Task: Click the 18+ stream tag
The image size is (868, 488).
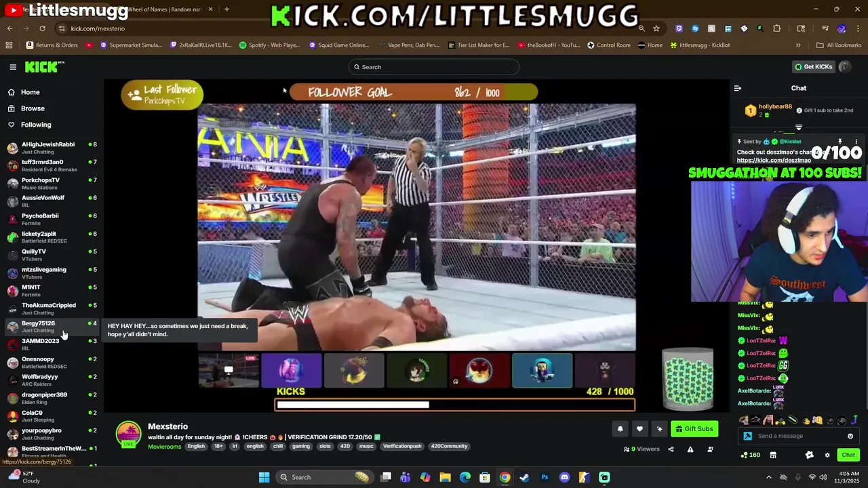Action: point(218,447)
